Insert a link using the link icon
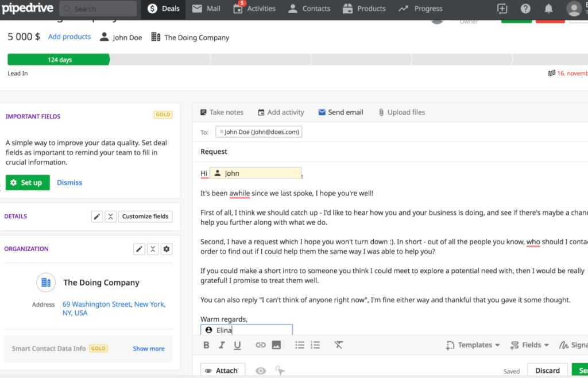Screen dimensions: 588x378 (x=260, y=345)
